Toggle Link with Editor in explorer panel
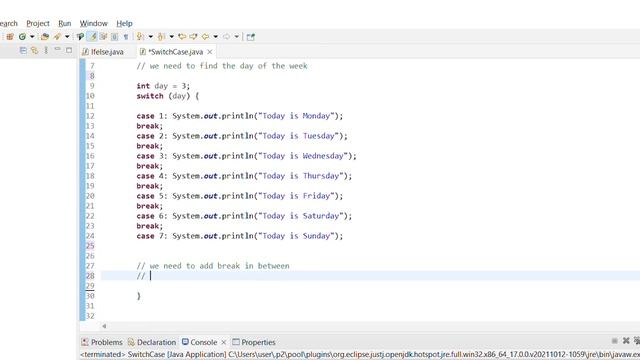This screenshot has width=640, height=360. click(x=35, y=50)
